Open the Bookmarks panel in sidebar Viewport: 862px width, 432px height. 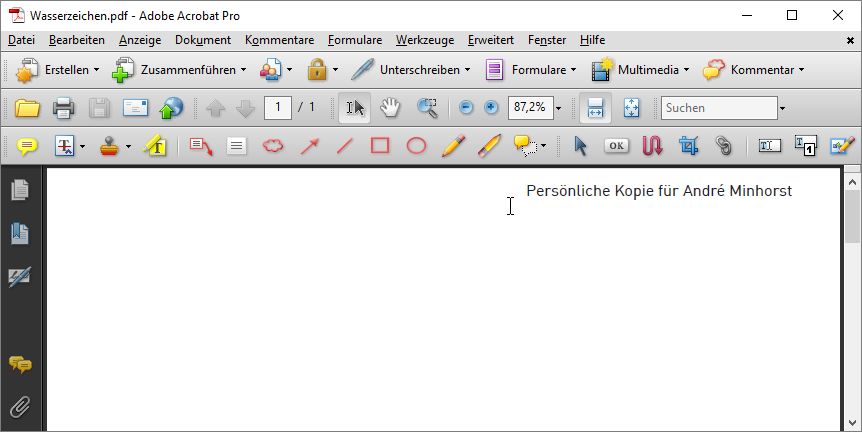click(20, 234)
